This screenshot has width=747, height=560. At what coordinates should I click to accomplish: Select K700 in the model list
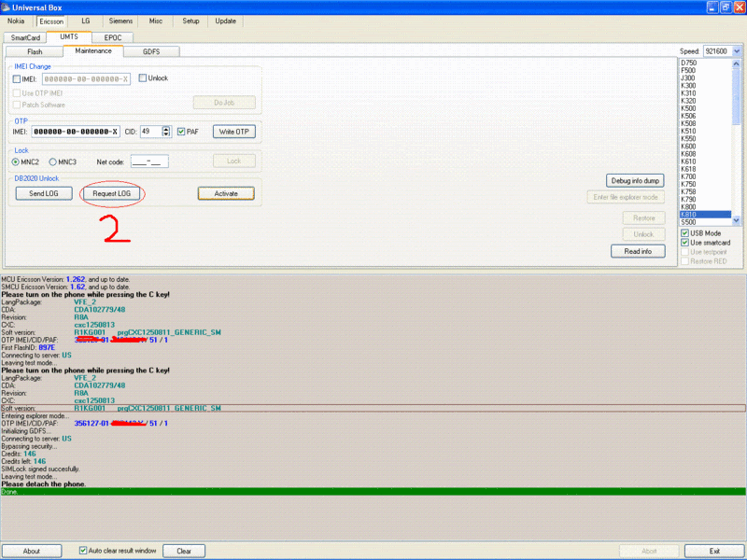(x=705, y=176)
